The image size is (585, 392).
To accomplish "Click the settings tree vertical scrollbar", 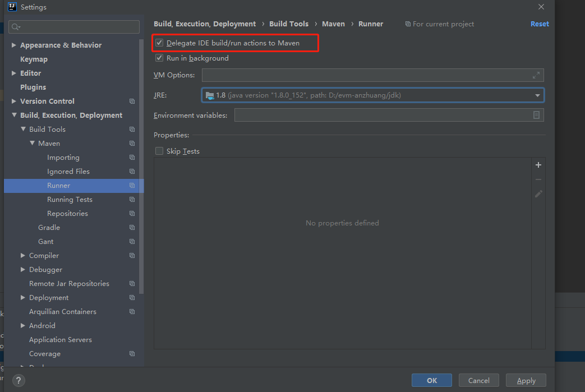I will (141, 166).
